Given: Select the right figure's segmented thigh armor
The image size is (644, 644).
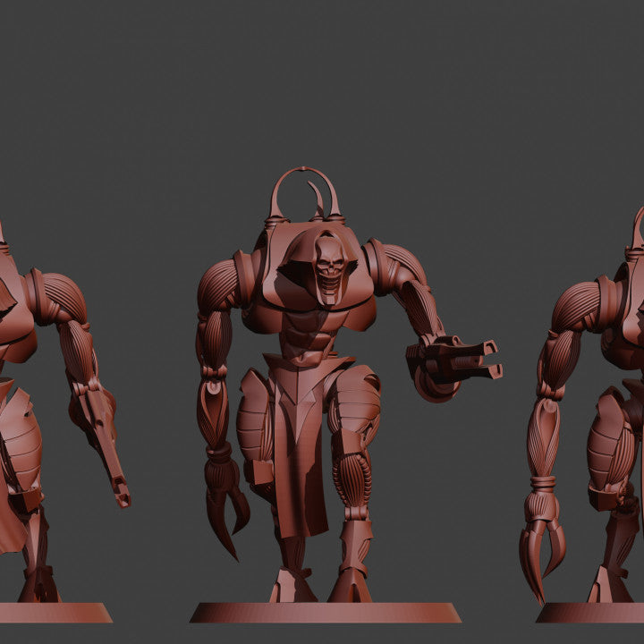Looking at the screenshot, I should (x=613, y=443).
